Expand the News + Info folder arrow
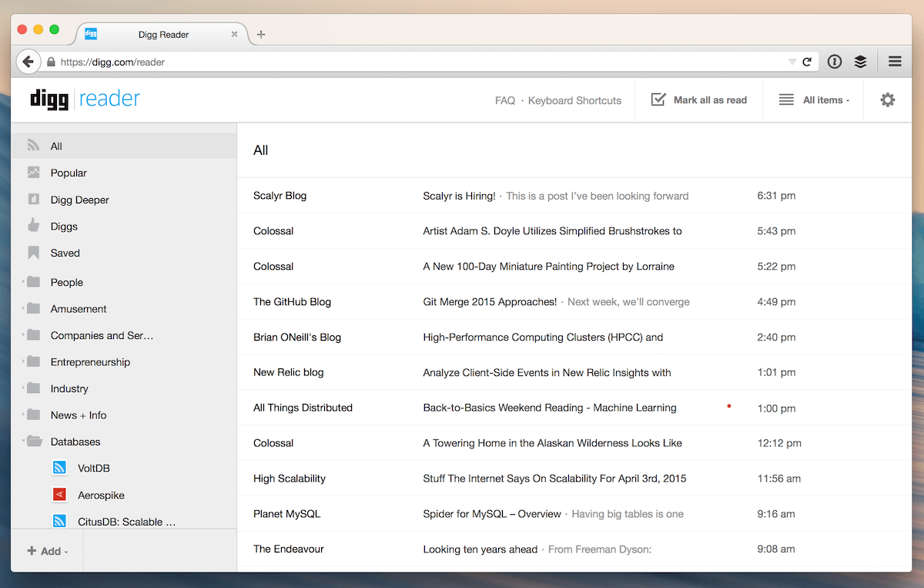This screenshot has height=588, width=924. 23,415
